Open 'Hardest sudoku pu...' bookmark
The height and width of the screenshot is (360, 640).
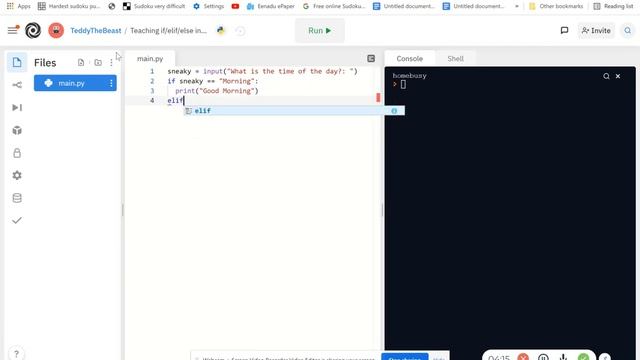point(69,6)
